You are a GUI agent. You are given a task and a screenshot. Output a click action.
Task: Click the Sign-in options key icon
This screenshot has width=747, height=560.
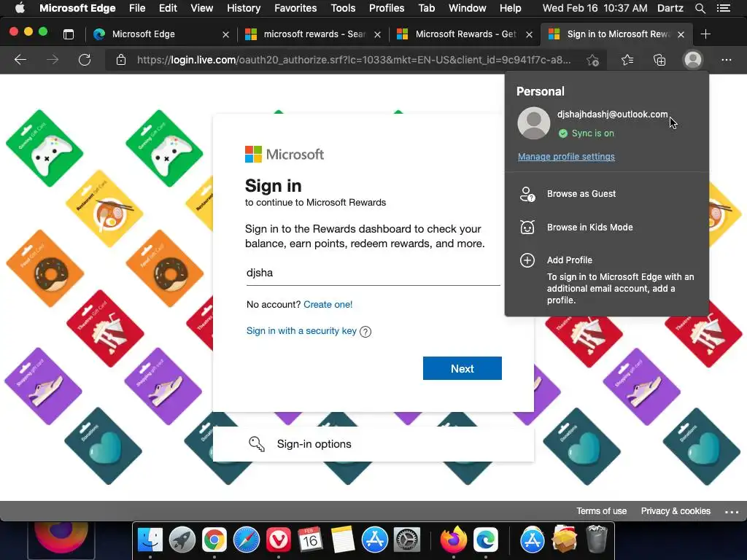click(257, 444)
